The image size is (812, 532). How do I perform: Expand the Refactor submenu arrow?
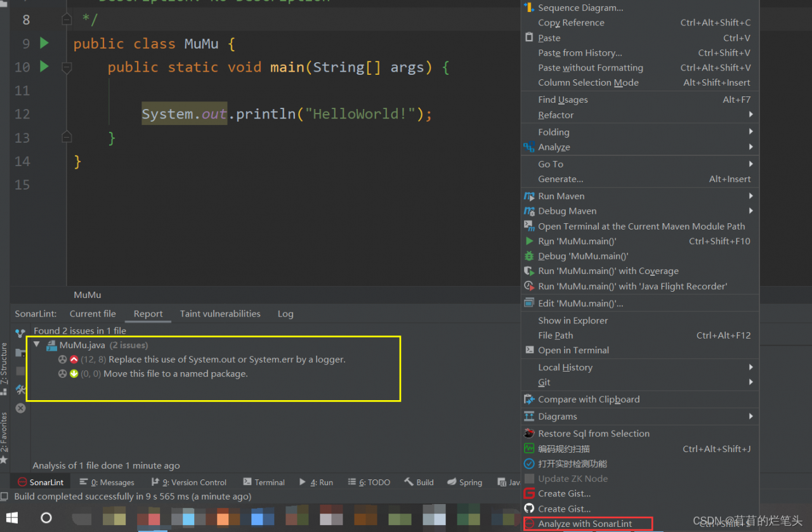[751, 115]
